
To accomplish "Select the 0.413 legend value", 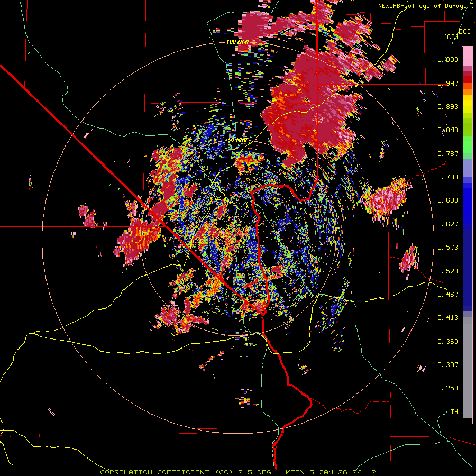I will click(448, 318).
